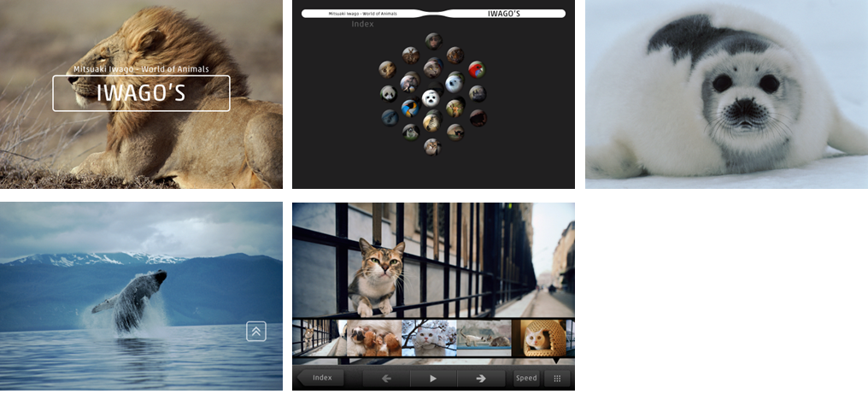Open the king penguin bubble
Screen dimensions: 868x394
(x=409, y=108)
